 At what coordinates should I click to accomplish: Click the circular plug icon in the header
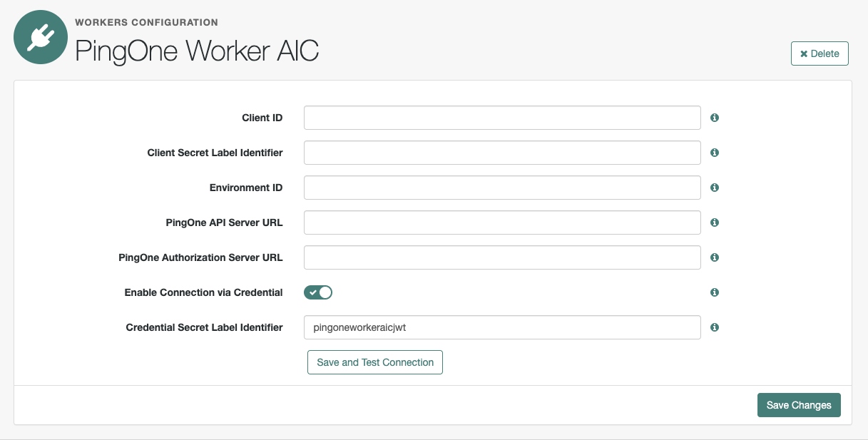click(x=40, y=36)
